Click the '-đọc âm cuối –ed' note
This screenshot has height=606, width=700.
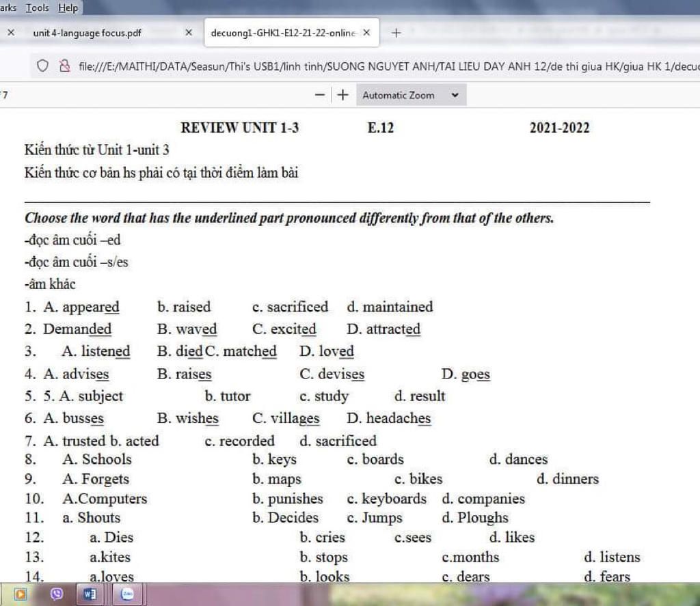point(72,240)
